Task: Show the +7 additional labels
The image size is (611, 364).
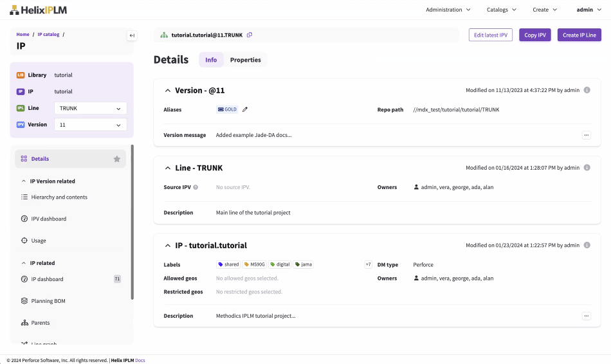Action: click(368, 264)
